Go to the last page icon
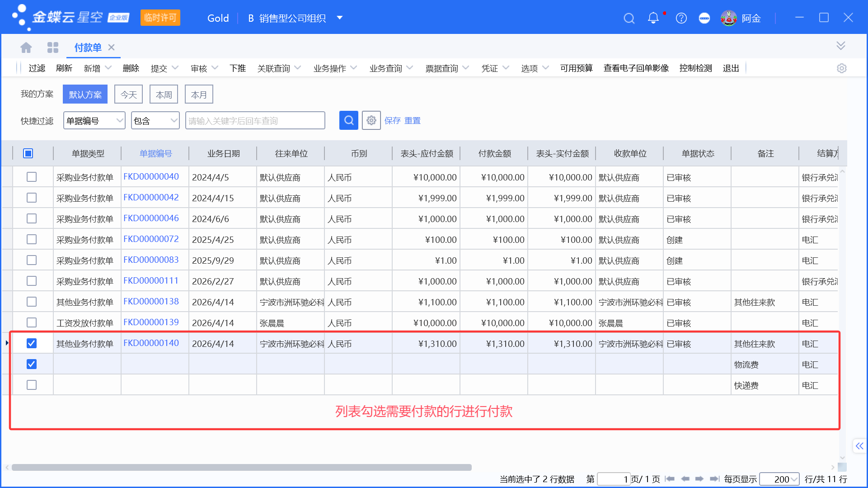The image size is (868, 488). pyautogui.click(x=714, y=479)
